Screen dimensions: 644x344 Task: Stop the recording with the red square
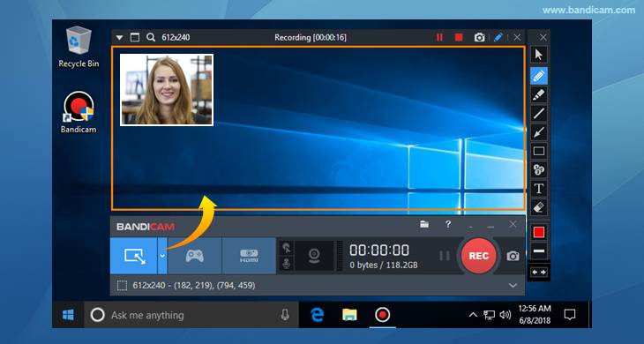pyautogui.click(x=459, y=37)
